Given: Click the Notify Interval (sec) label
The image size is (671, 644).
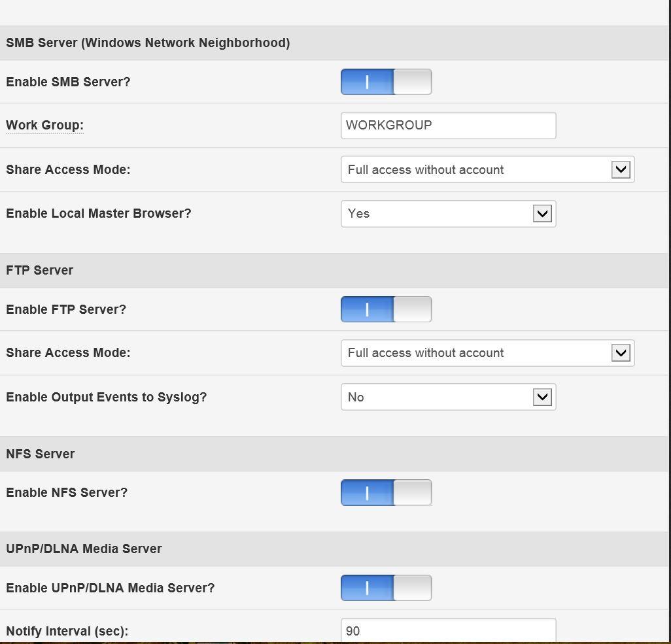Looking at the screenshot, I should pos(67,631).
